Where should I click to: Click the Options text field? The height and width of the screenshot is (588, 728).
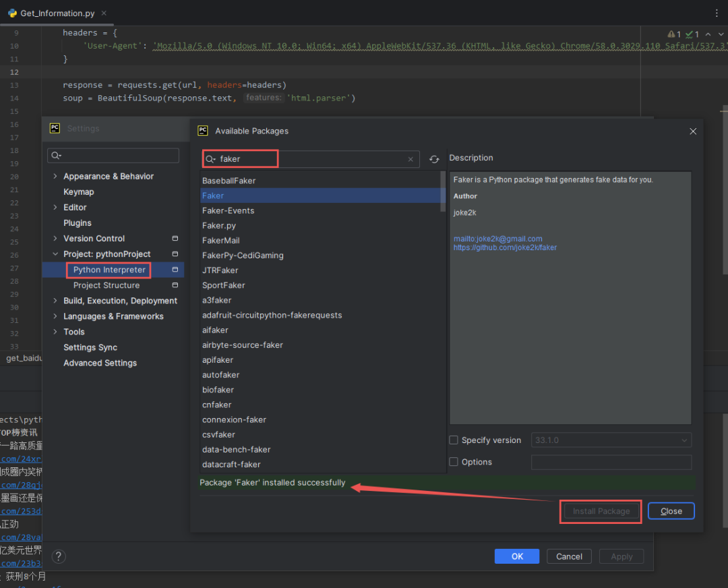pyautogui.click(x=611, y=462)
